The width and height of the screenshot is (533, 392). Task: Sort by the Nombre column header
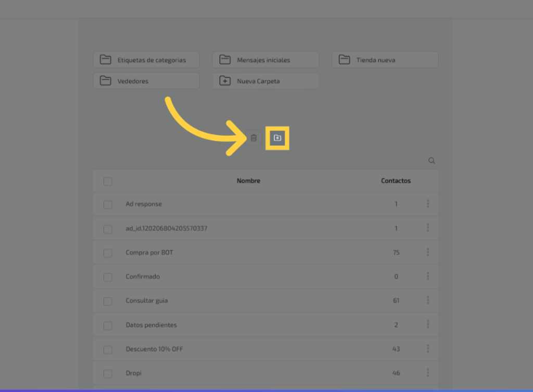[x=248, y=181]
